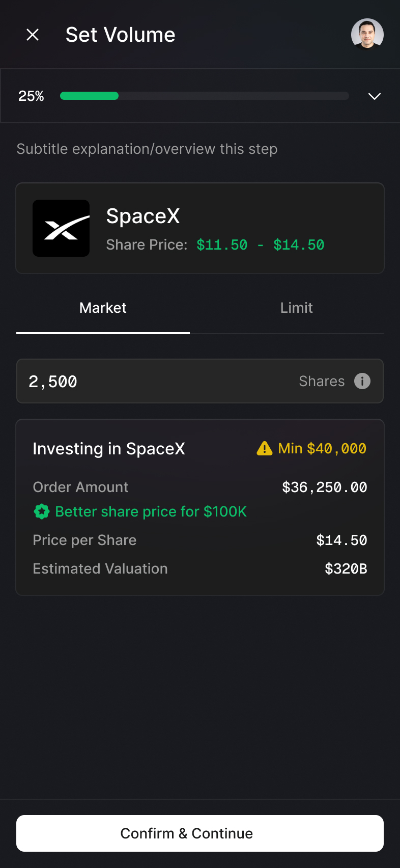Click the yellow warning triangle icon
This screenshot has width=400, height=868.
[x=265, y=448]
